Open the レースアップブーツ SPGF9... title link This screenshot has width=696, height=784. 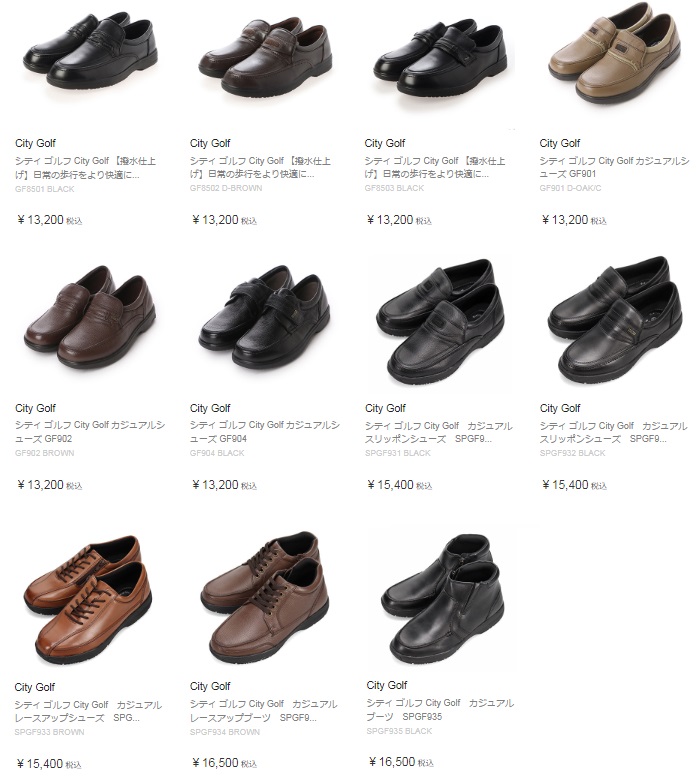coord(264,710)
